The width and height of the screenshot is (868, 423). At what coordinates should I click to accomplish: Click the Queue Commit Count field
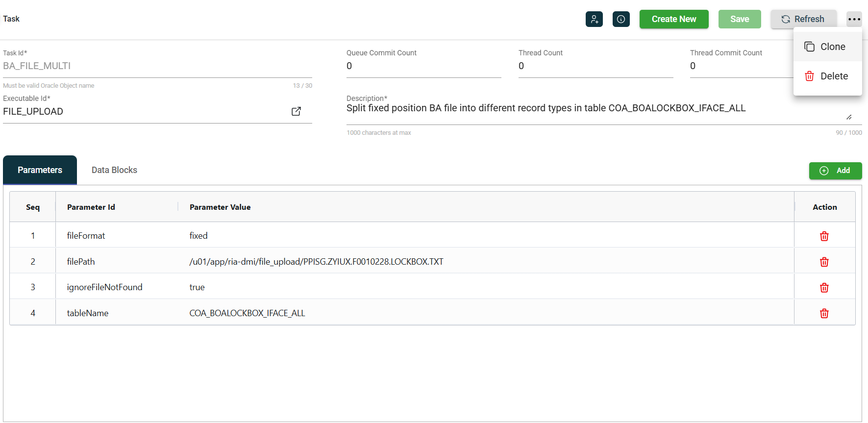[423, 66]
